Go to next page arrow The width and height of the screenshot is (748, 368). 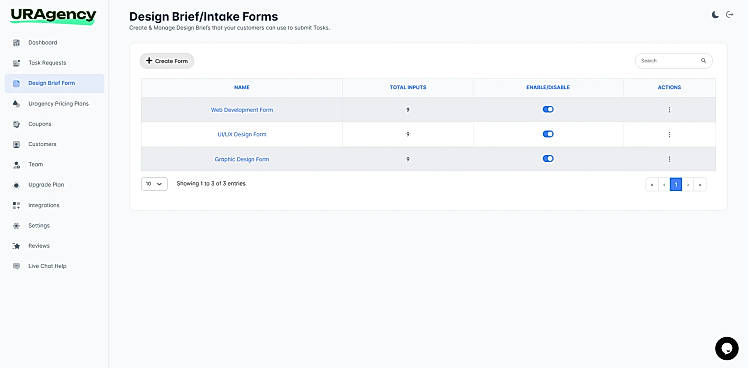click(688, 184)
